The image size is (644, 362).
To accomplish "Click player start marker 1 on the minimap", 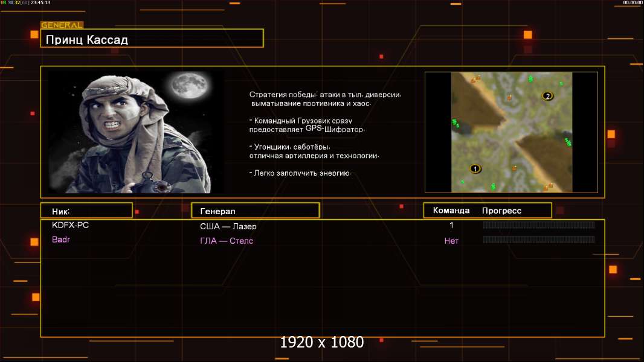I will pyautogui.click(x=475, y=168).
